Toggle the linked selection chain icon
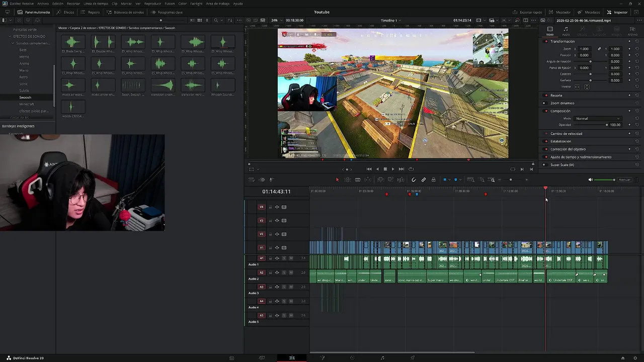 (x=424, y=179)
